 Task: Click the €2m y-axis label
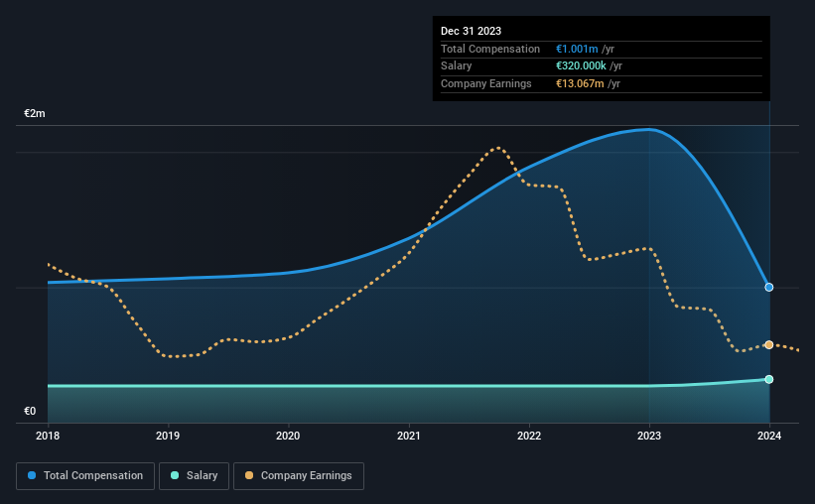(35, 114)
